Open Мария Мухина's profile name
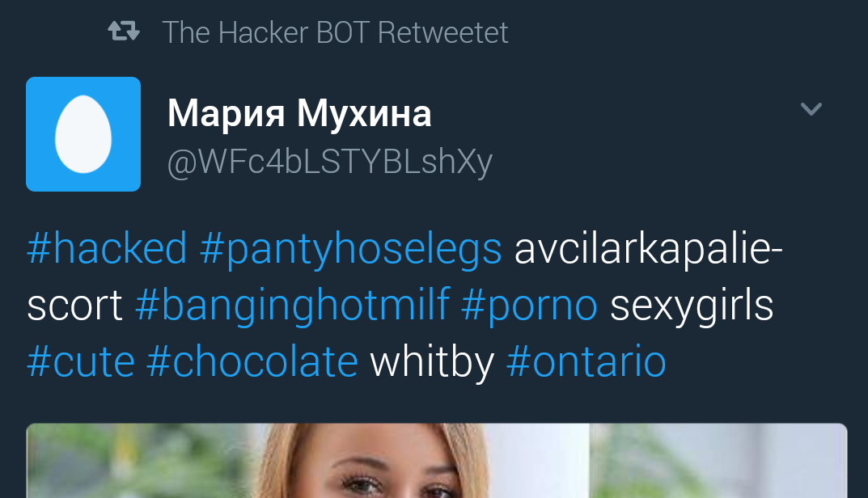 (299, 114)
